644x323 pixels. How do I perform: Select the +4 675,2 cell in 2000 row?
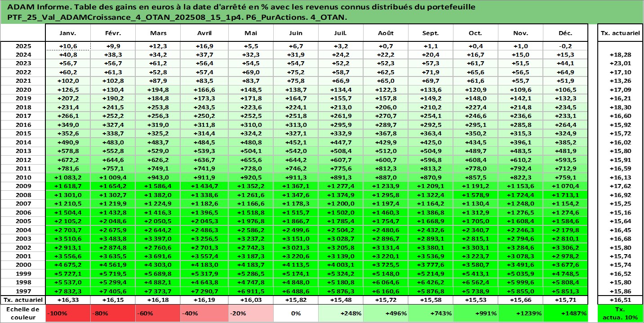pos(68,265)
